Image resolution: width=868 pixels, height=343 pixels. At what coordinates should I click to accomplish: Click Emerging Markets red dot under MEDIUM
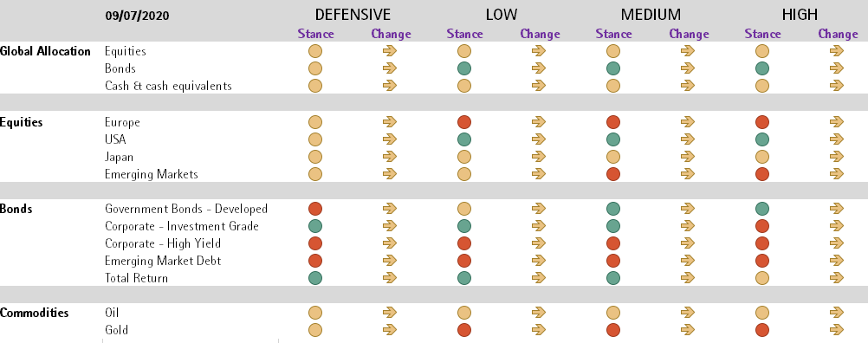point(612,174)
